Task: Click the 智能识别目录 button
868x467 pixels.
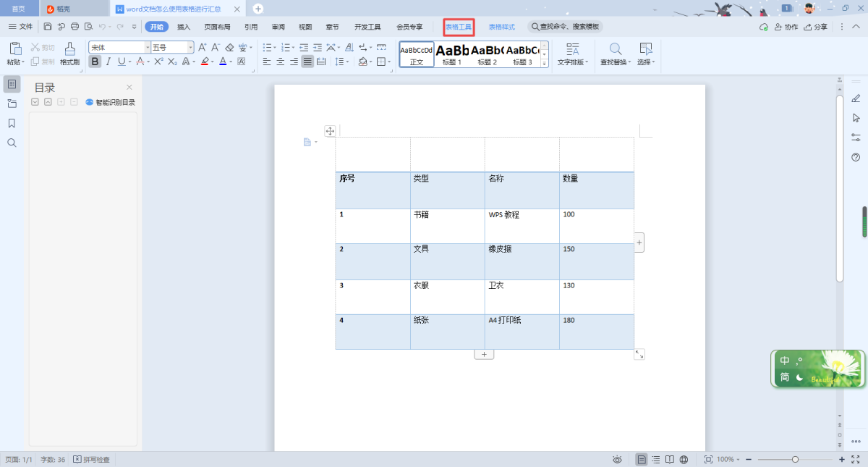Action: pos(110,102)
